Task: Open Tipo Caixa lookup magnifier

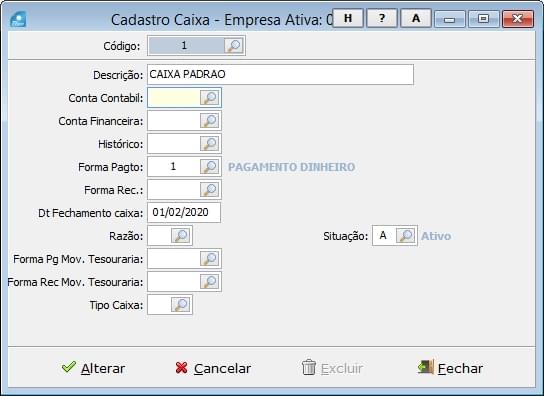Action: (x=181, y=304)
